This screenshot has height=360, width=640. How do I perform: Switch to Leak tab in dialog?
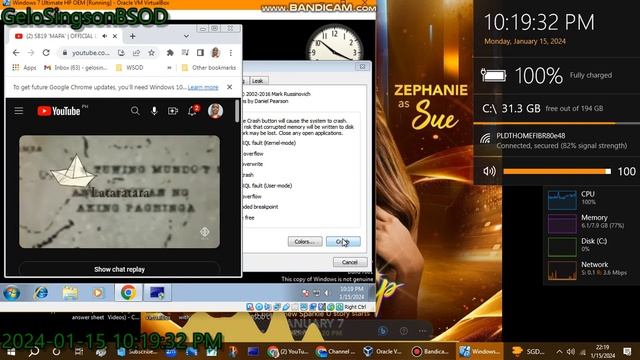(258, 81)
